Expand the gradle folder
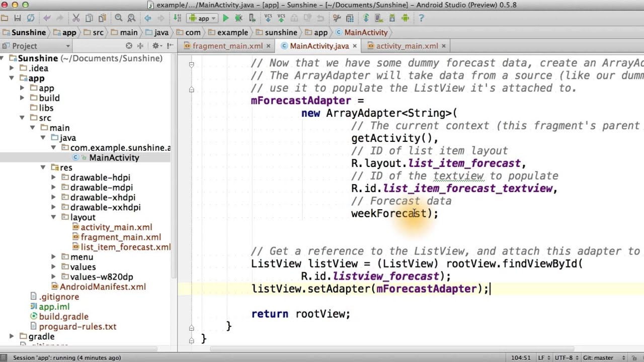The width and height of the screenshot is (644, 362). coord(12,336)
